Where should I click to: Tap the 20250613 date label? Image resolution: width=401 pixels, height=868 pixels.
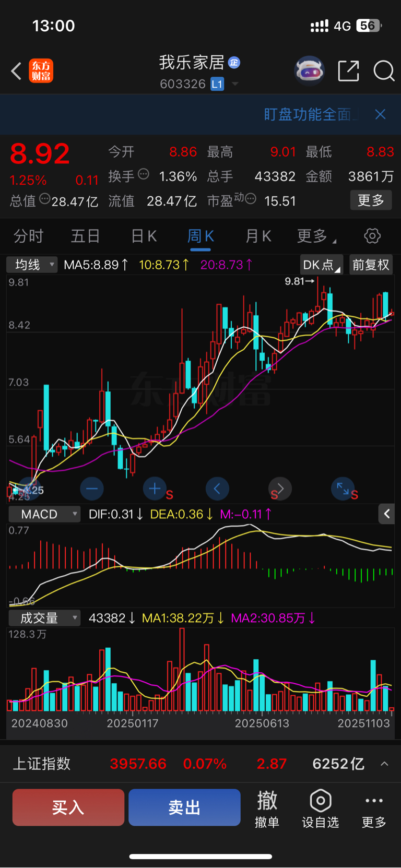(x=262, y=723)
